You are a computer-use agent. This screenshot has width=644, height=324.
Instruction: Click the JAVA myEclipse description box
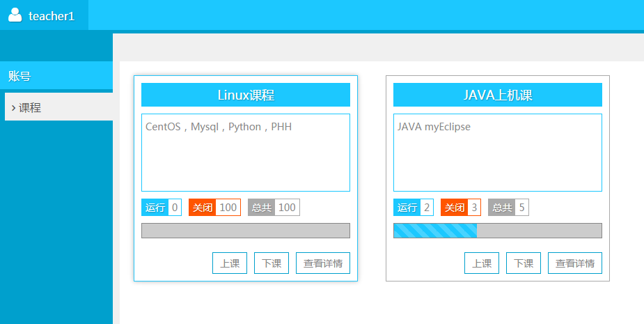click(x=498, y=153)
